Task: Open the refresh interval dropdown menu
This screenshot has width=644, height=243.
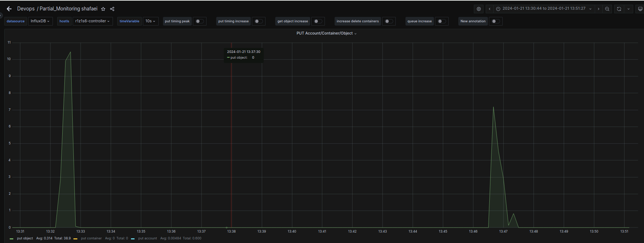Action: click(628, 9)
